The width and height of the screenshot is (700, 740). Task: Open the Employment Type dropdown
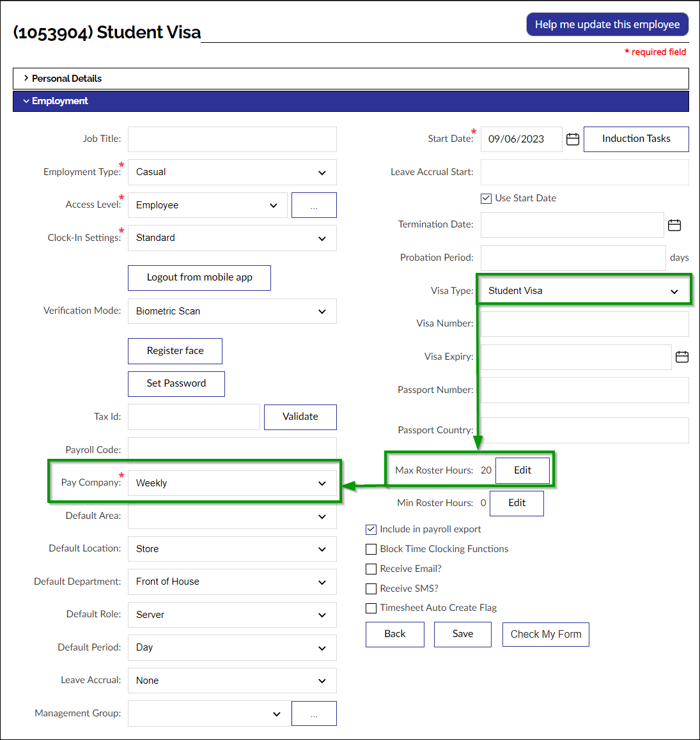[232, 173]
